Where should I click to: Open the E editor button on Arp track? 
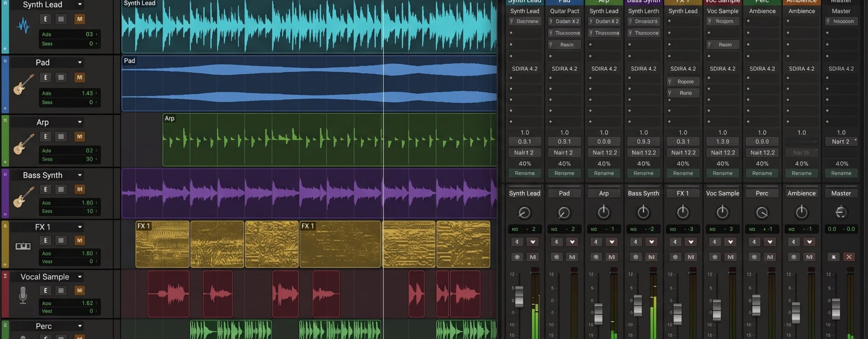click(x=45, y=136)
